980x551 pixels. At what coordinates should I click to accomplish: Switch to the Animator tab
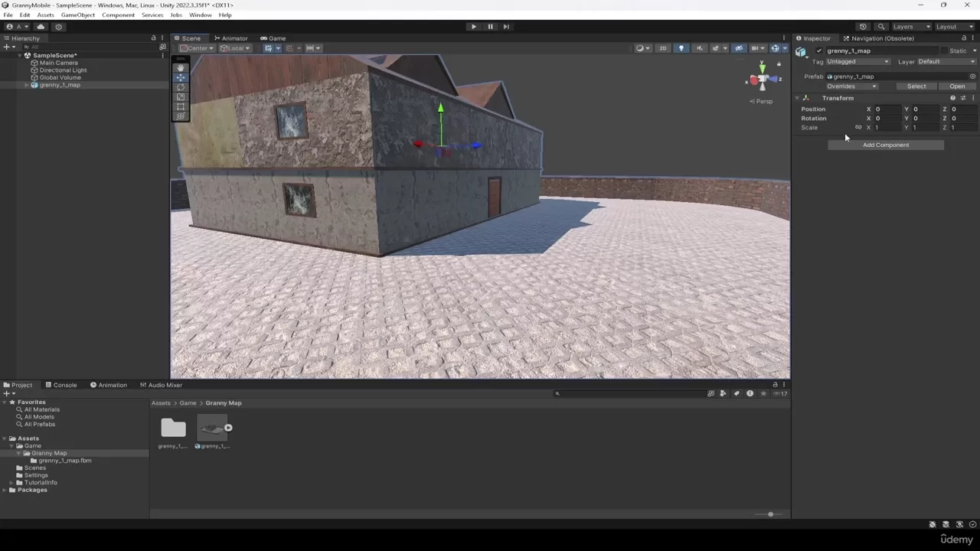(x=234, y=37)
